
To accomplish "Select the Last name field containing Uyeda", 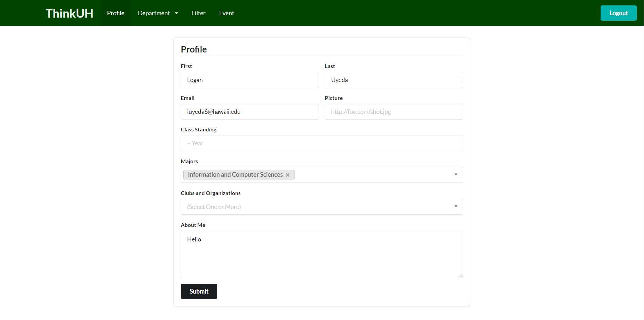I will coord(394,80).
